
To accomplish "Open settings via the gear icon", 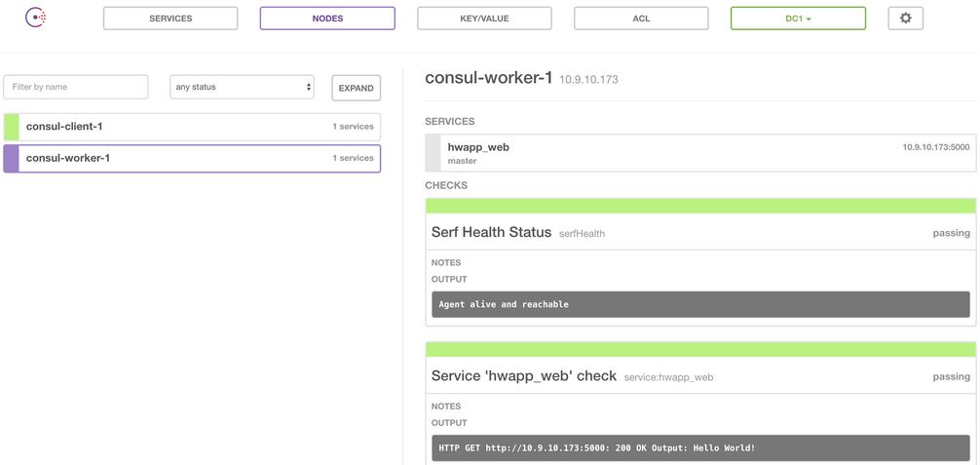I will (905, 19).
